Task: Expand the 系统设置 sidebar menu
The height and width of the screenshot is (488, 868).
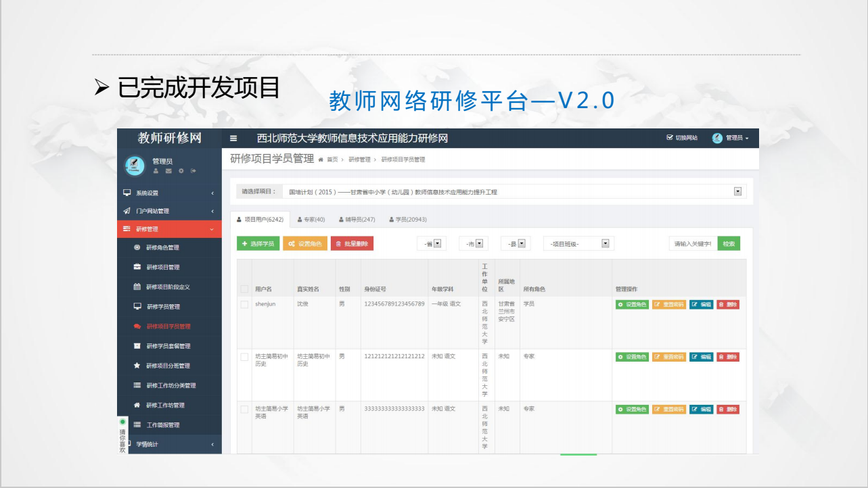Action: point(169,193)
